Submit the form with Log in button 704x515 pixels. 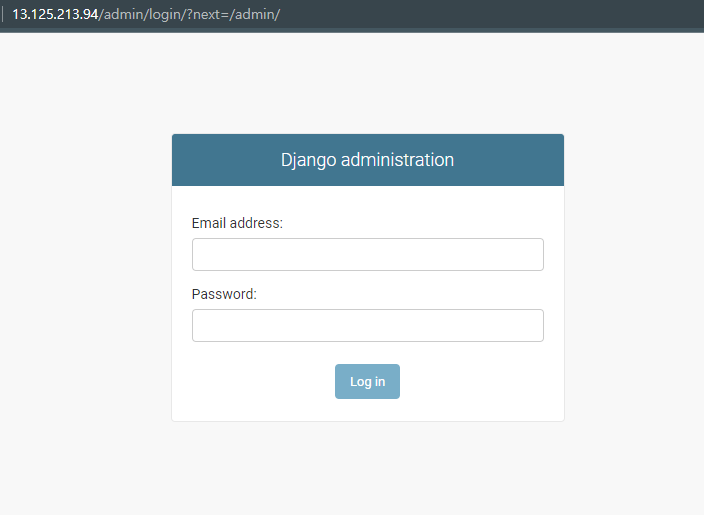[367, 381]
